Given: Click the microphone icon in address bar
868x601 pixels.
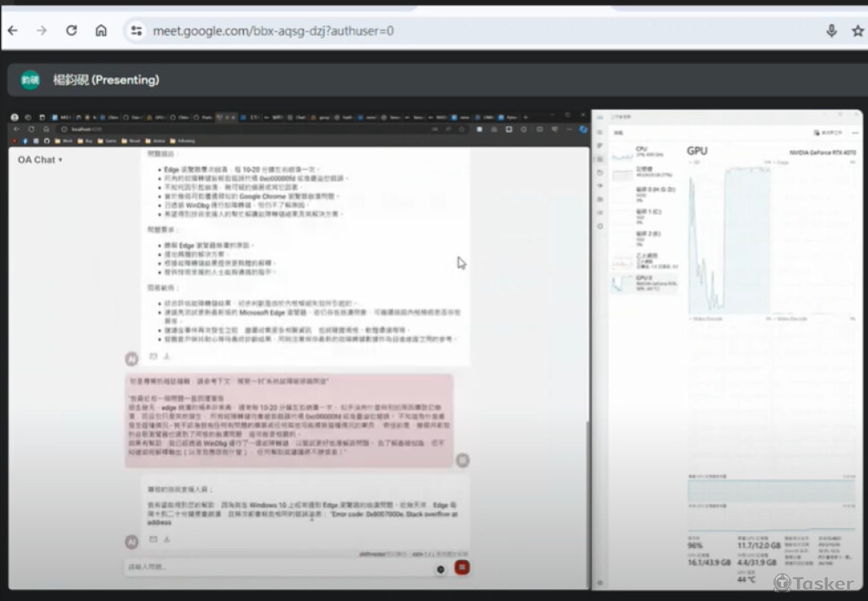Looking at the screenshot, I should (831, 30).
